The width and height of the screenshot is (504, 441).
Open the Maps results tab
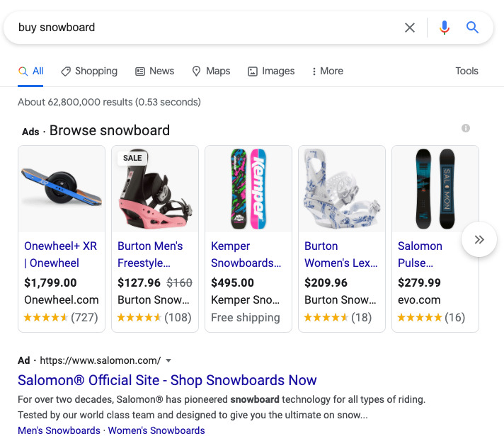click(x=211, y=71)
